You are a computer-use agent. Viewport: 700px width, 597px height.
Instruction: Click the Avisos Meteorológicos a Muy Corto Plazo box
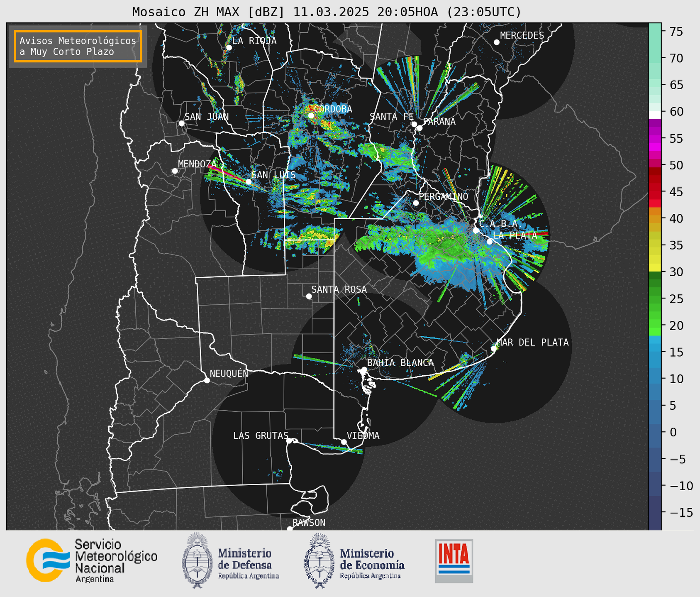(78, 46)
